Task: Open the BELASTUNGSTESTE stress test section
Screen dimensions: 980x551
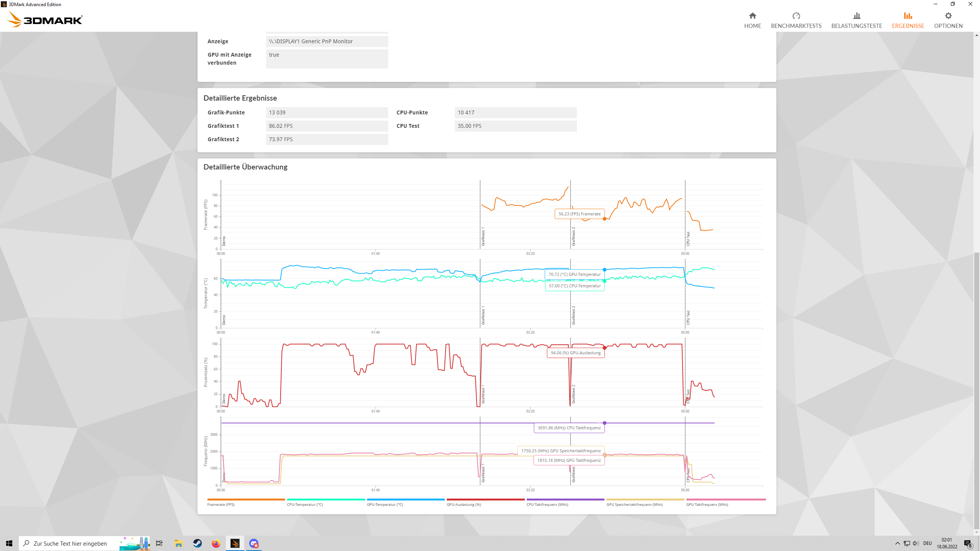Action: point(856,20)
